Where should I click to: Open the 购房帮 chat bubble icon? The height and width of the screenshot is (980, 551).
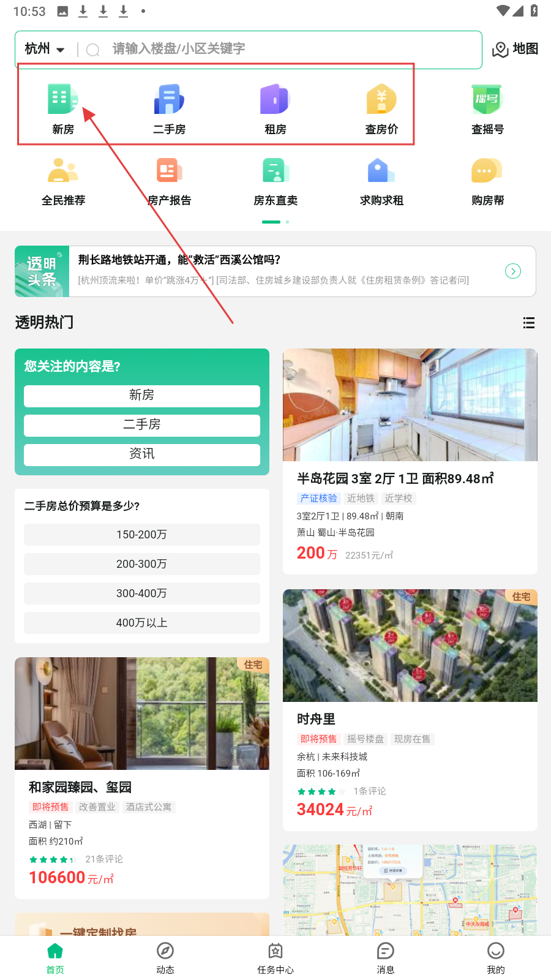point(487,170)
